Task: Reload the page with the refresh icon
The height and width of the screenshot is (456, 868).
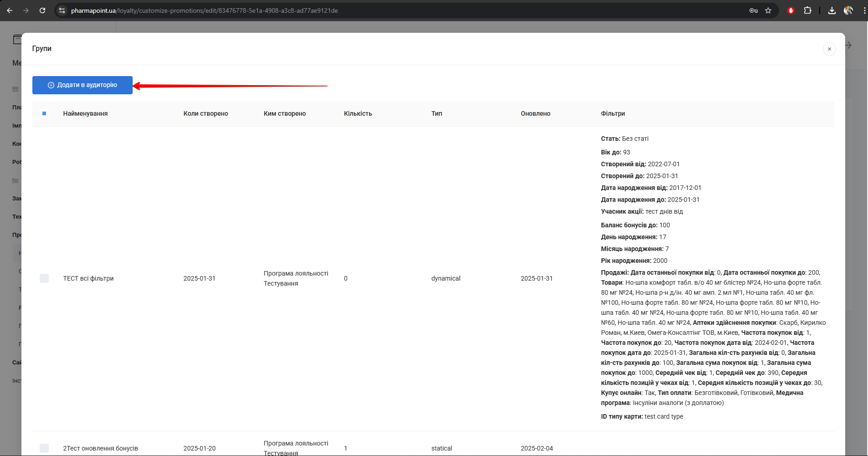Action: (42, 10)
